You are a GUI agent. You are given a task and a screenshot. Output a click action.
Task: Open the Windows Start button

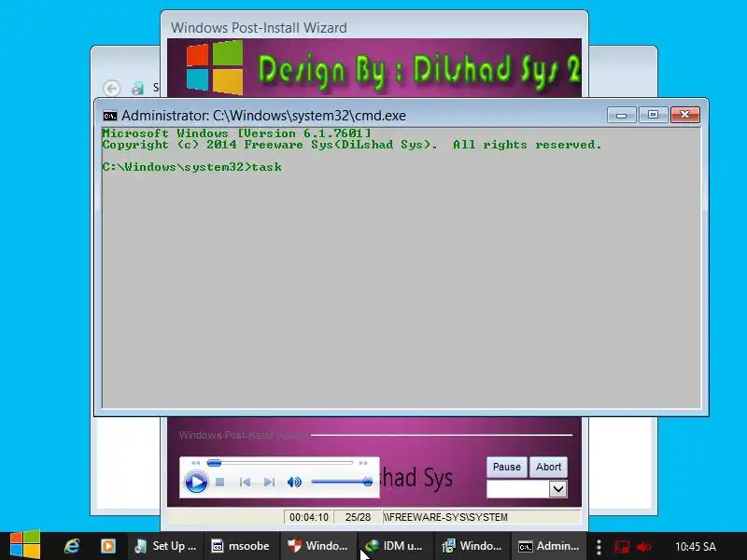25,545
